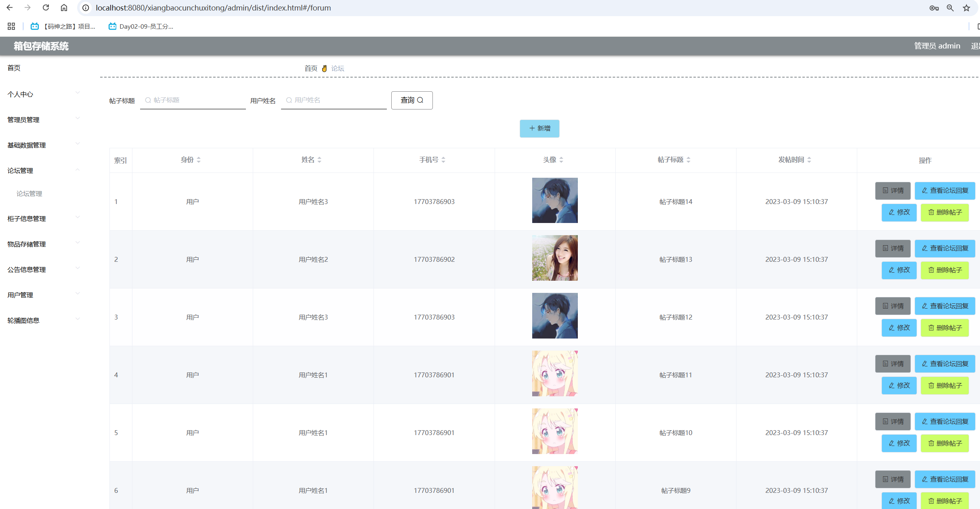Image resolution: width=980 pixels, height=509 pixels.
Task: Expand 个人中心 menu
Action: click(x=44, y=94)
